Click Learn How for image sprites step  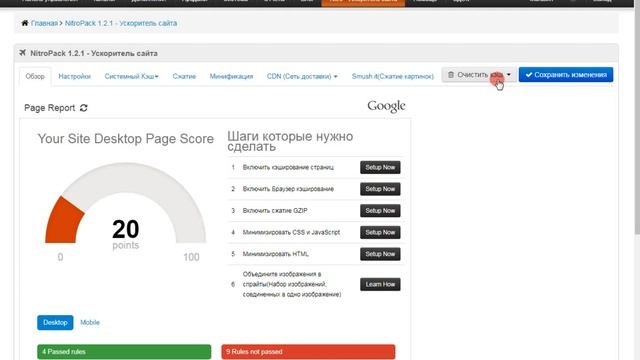click(380, 284)
